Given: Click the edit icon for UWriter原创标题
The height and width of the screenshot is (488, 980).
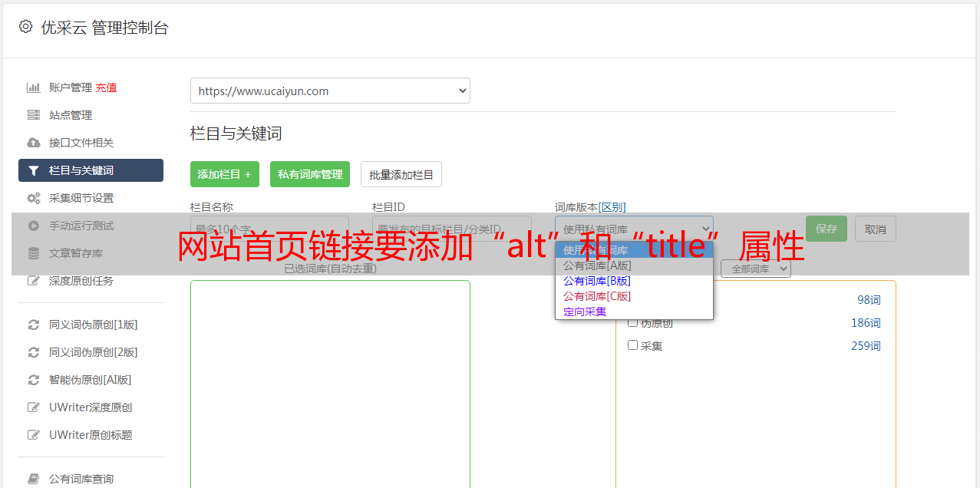Looking at the screenshot, I should tap(34, 435).
